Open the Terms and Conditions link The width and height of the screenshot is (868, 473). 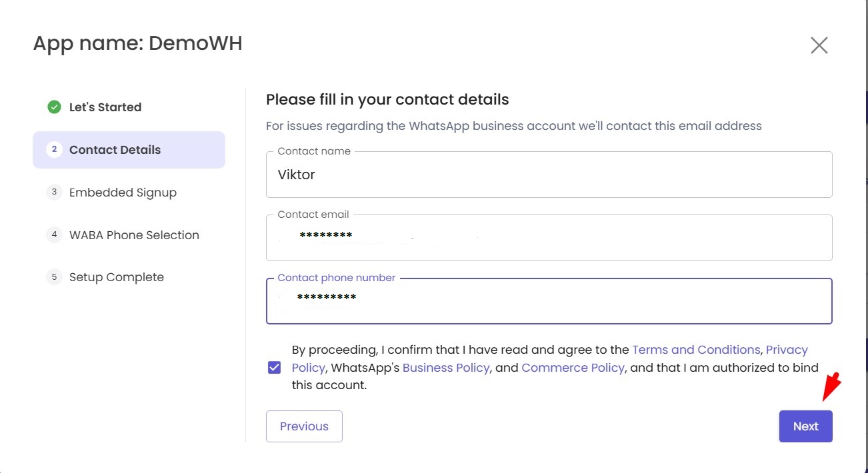point(695,350)
